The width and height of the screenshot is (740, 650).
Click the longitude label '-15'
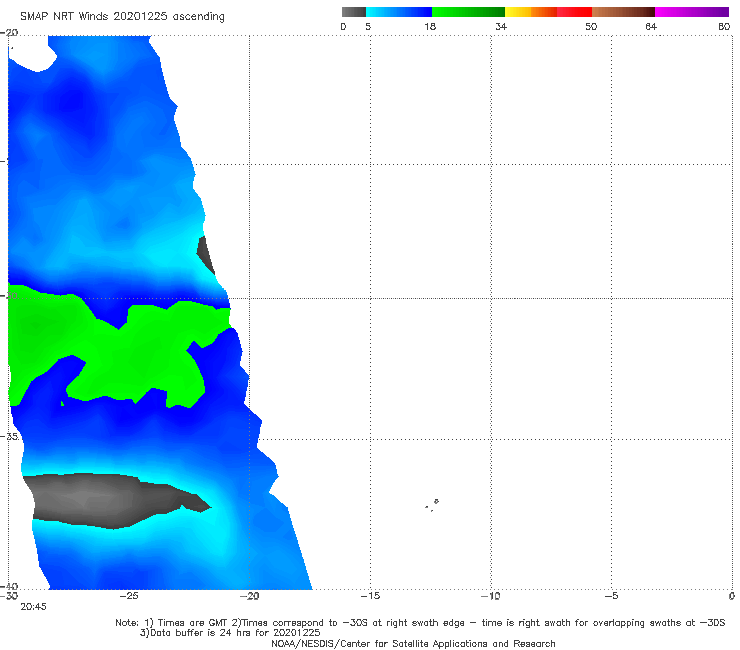tap(370, 596)
